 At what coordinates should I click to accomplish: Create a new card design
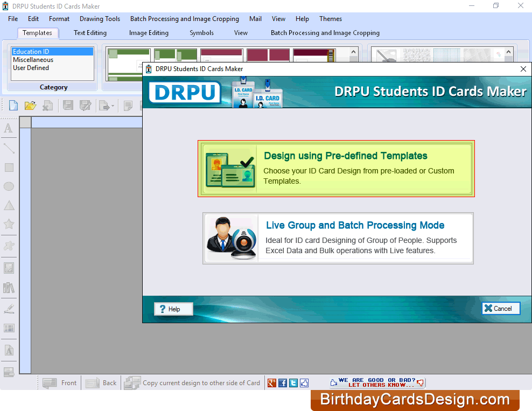[12, 105]
